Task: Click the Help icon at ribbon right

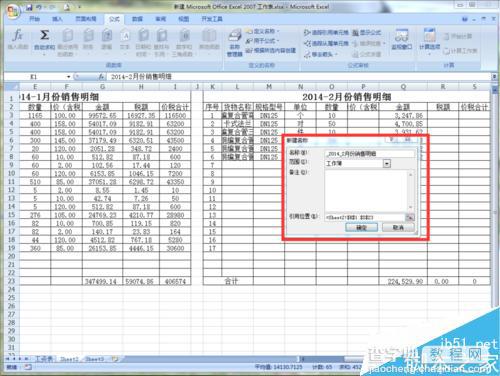Action: [465, 19]
